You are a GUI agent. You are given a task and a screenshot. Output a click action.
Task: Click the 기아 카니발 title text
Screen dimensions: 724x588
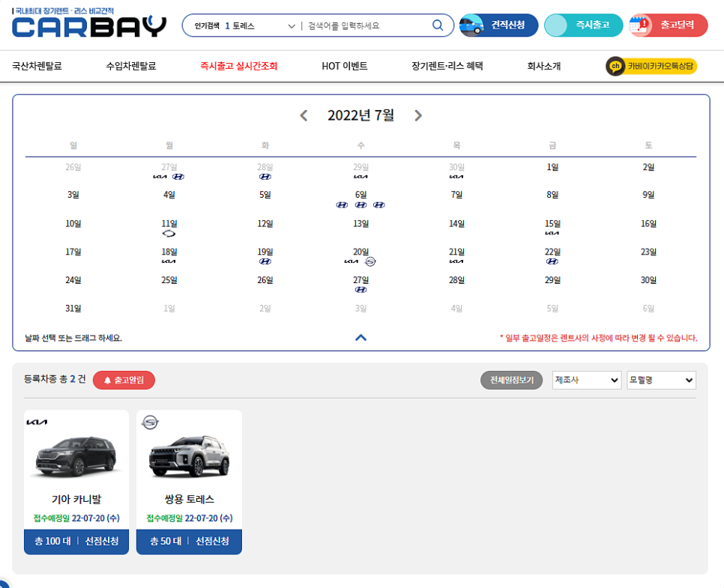[76, 500]
